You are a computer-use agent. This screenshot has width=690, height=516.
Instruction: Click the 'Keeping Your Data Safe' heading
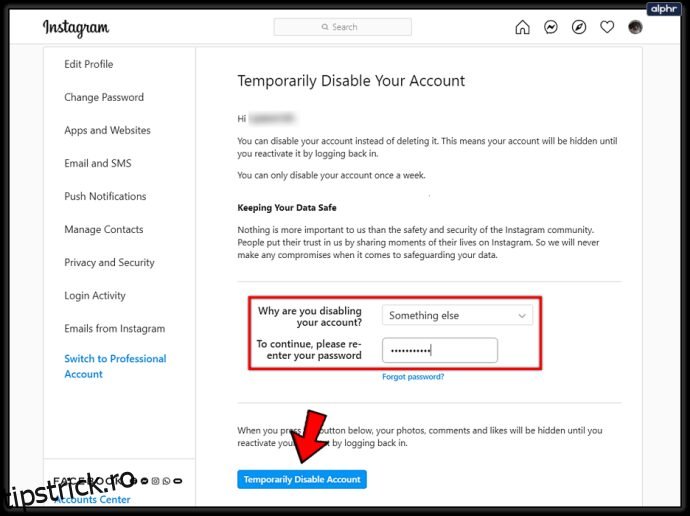(x=287, y=208)
